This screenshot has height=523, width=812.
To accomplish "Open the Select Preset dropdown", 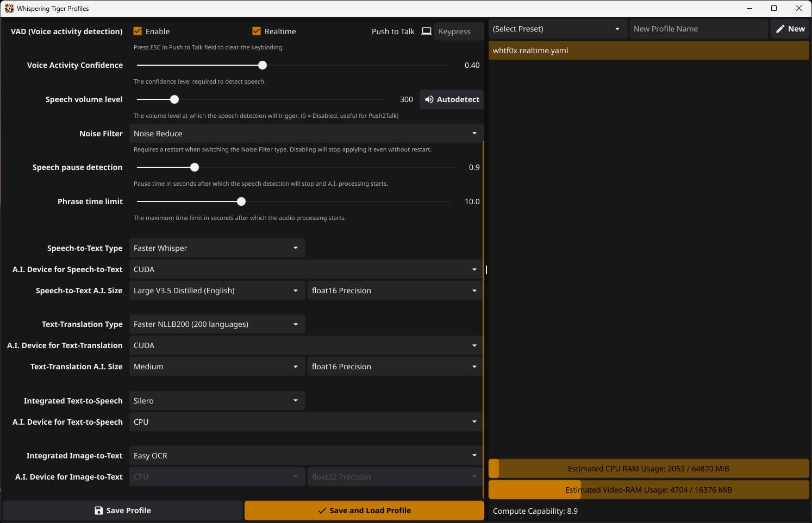I will point(556,29).
